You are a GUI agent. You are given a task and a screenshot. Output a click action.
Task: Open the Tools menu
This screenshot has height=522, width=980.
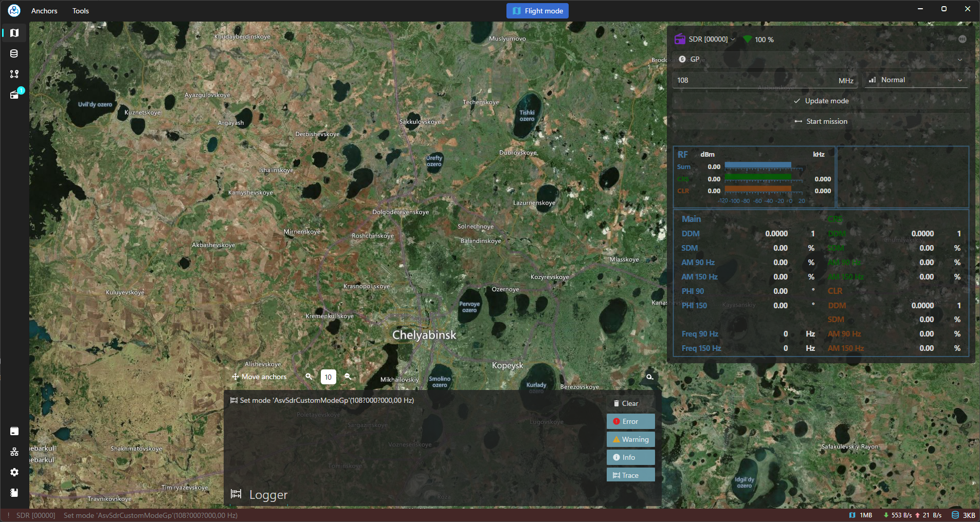(x=81, y=11)
